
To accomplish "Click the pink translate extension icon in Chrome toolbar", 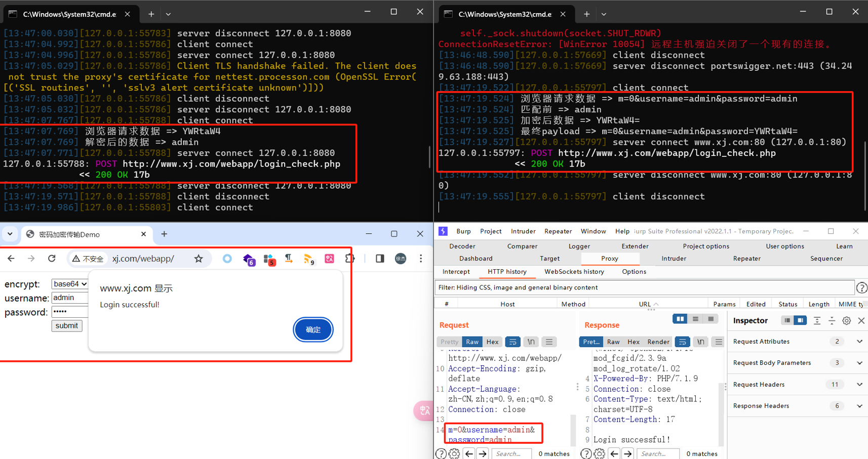I will tap(330, 259).
